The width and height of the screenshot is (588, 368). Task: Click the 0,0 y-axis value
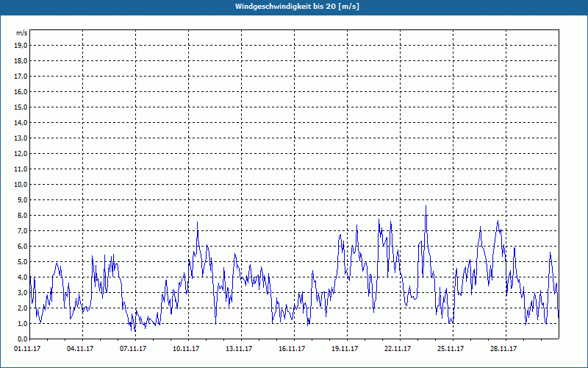22,339
